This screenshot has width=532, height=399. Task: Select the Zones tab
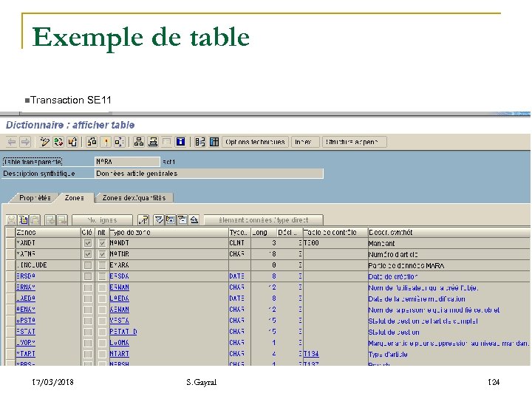(x=75, y=198)
